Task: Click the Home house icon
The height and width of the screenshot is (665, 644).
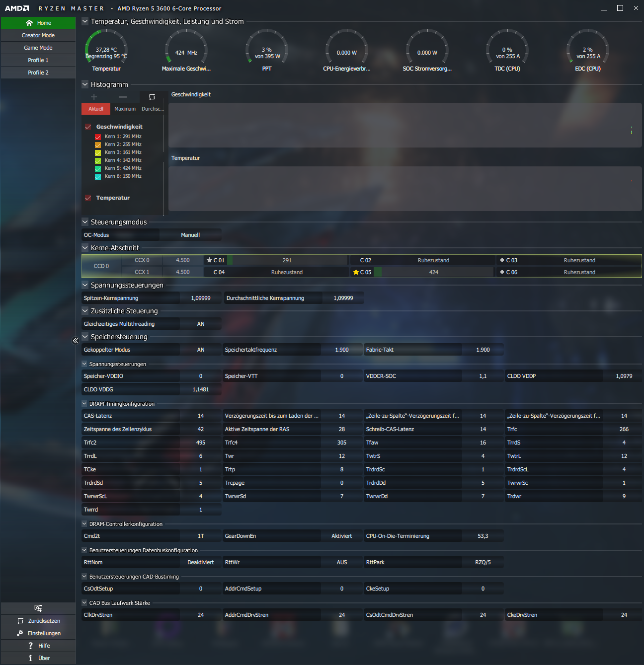Action: coord(29,23)
